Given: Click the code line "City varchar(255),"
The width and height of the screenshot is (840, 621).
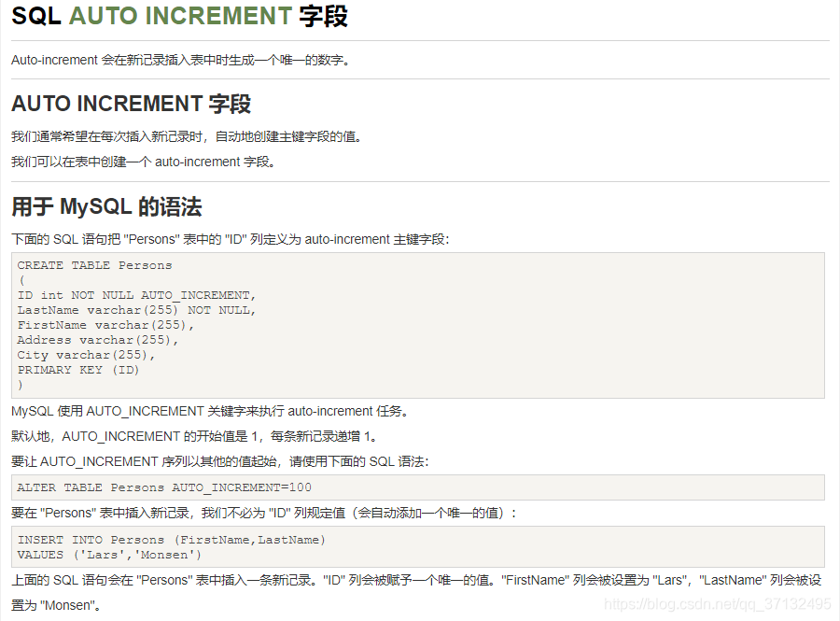Looking at the screenshot, I should pos(86,355).
